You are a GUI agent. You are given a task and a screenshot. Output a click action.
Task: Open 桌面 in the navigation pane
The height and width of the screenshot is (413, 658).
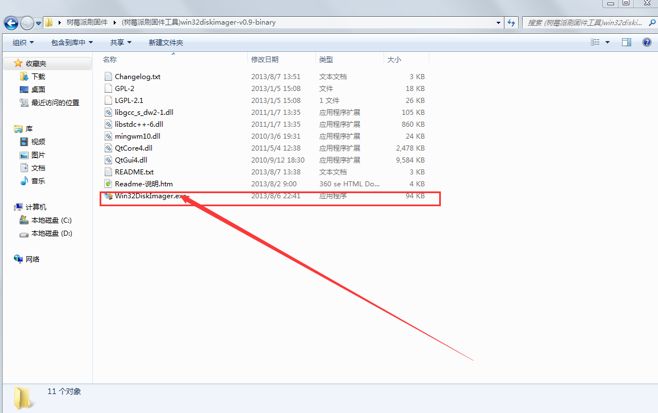click(x=38, y=89)
